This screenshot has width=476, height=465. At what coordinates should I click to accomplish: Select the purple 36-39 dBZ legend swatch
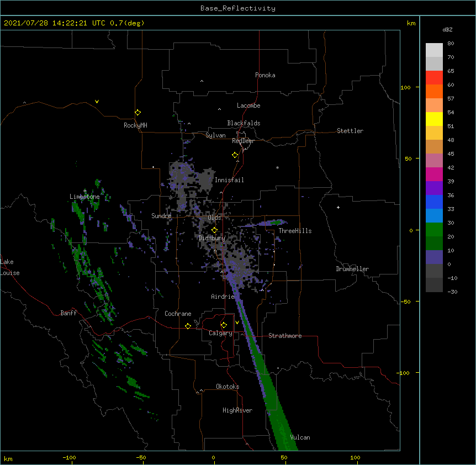coord(434,188)
